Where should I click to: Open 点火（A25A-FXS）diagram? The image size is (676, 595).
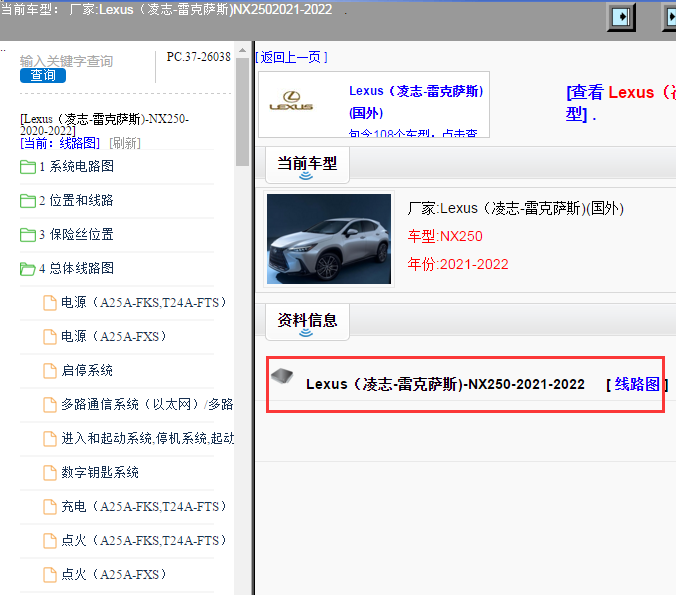click(x=114, y=575)
